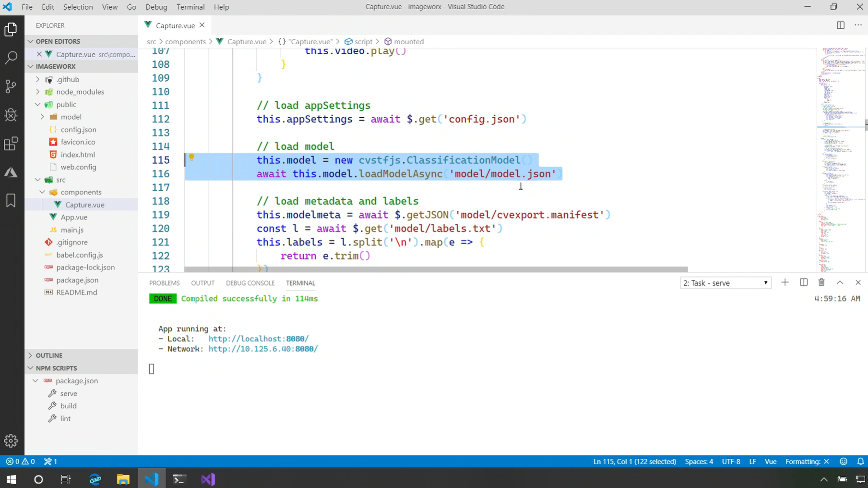The width and height of the screenshot is (868, 488).
Task: Open the Debug view icon
Action: [11, 115]
